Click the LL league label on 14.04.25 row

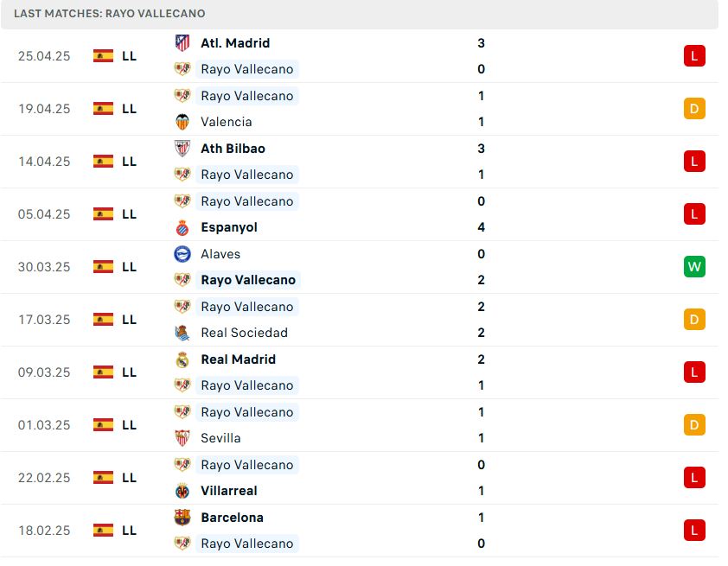(129, 162)
